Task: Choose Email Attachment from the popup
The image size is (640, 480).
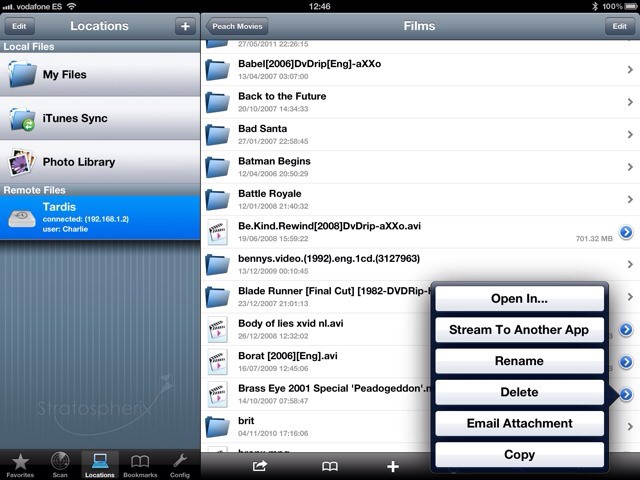Action: click(519, 423)
